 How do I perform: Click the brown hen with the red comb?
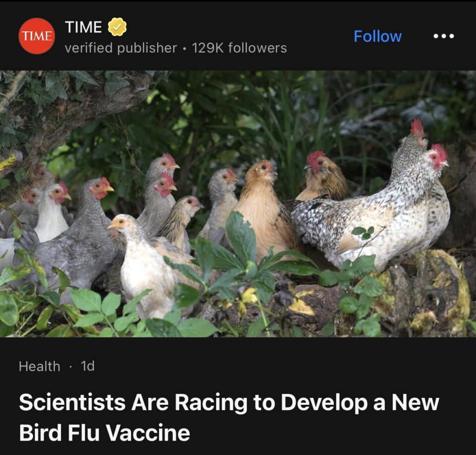(324, 176)
